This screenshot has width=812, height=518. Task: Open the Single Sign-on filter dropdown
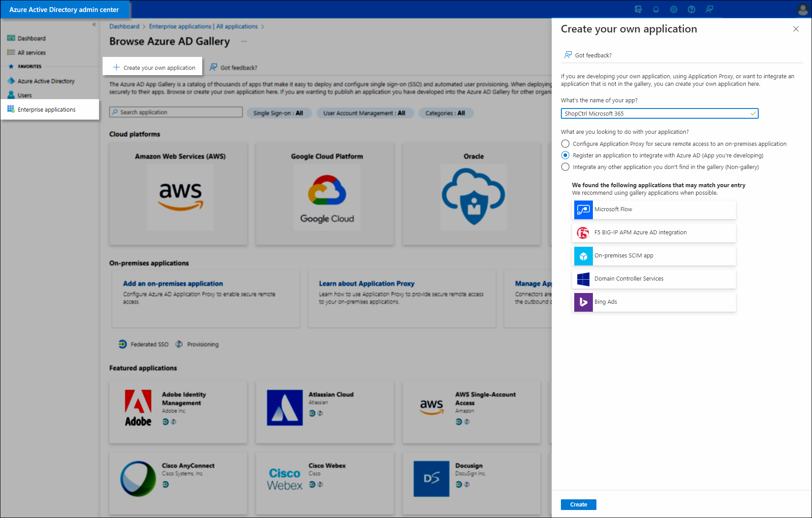click(278, 113)
